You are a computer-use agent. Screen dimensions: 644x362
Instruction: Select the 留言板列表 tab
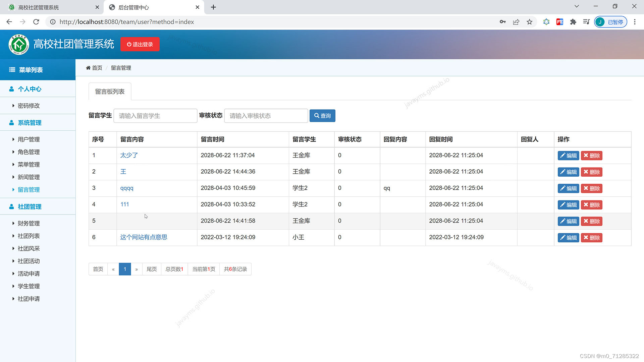(x=110, y=92)
